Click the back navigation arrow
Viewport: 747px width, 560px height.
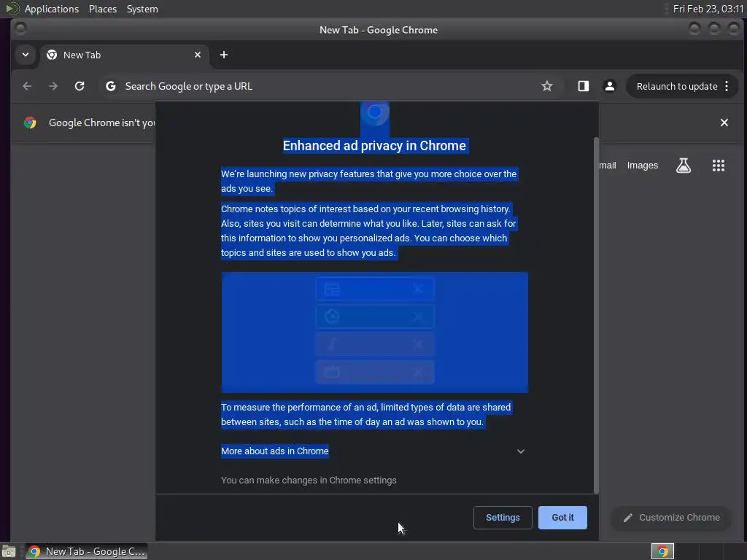pyautogui.click(x=27, y=86)
